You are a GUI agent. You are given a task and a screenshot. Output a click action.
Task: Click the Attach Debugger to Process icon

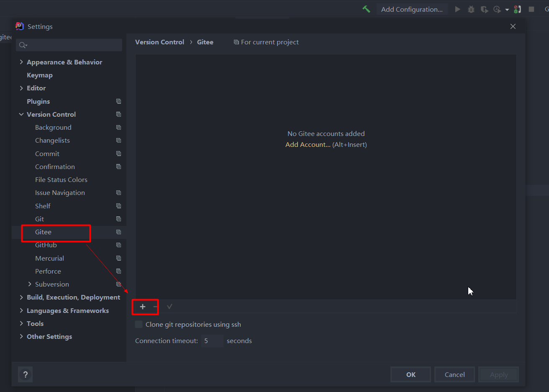518,9
